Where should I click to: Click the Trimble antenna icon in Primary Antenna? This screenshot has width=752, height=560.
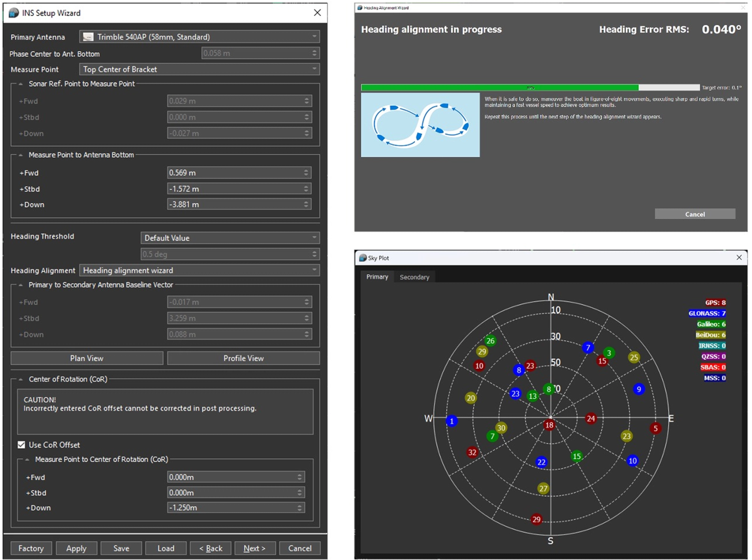pos(88,37)
